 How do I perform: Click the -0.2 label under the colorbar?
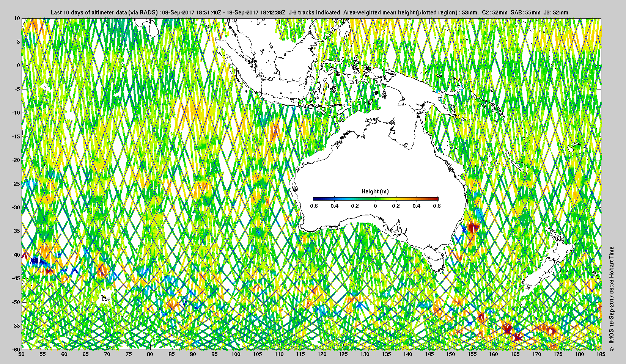(x=354, y=206)
